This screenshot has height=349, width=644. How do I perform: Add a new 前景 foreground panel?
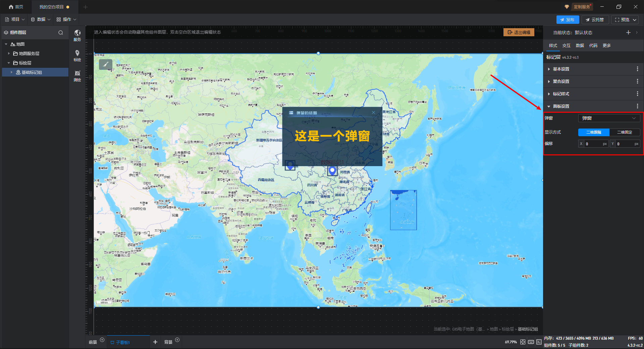tap(102, 340)
